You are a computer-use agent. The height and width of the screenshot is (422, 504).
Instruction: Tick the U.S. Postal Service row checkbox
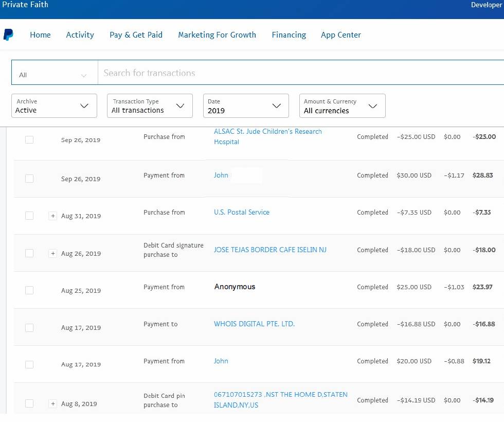click(29, 216)
